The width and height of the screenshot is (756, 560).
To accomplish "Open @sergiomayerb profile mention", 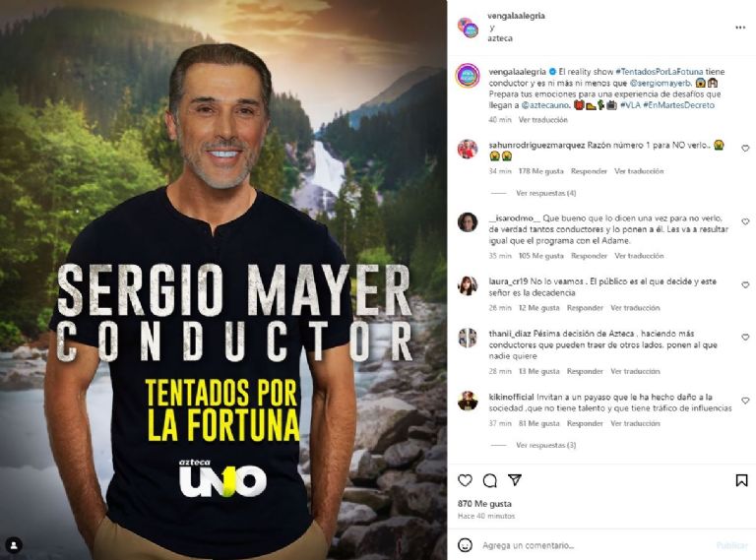I will click(x=661, y=83).
